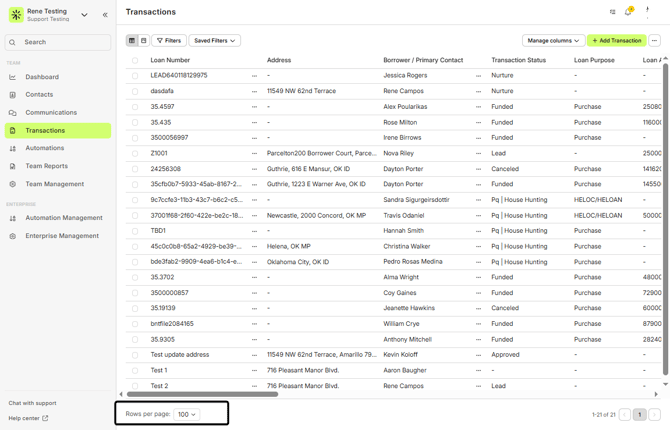Check the select-all header checkbox
The image size is (670, 430).
click(135, 60)
